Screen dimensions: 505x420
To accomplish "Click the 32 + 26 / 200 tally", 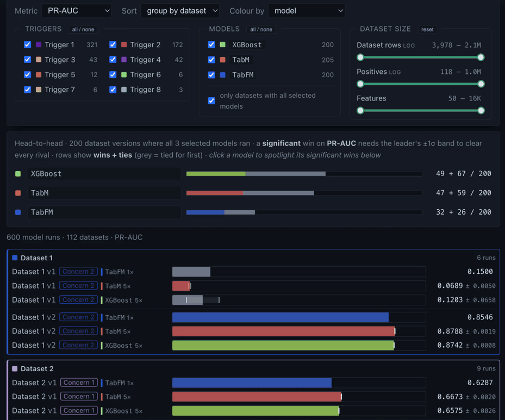I will pyautogui.click(x=464, y=212).
